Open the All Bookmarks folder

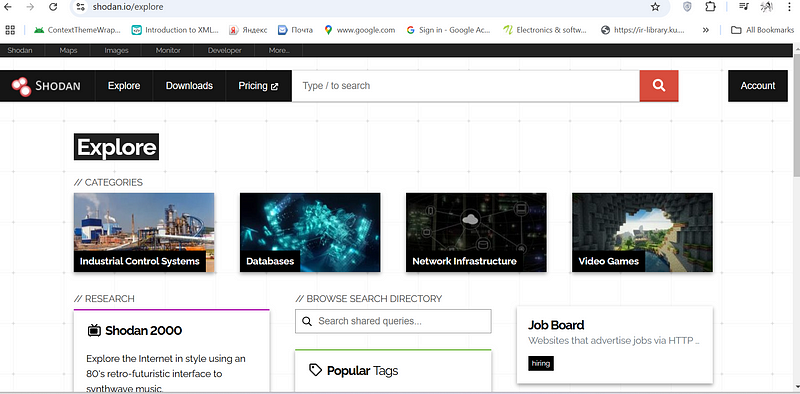(762, 30)
